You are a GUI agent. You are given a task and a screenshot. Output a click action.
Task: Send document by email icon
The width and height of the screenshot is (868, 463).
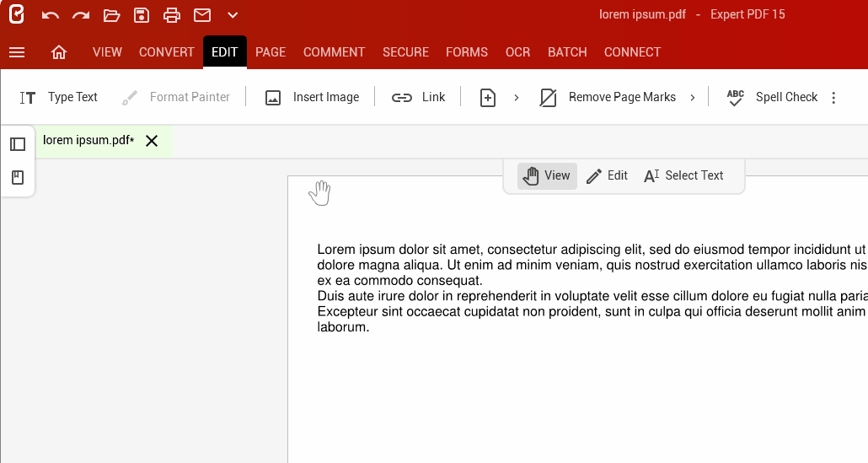coord(202,15)
